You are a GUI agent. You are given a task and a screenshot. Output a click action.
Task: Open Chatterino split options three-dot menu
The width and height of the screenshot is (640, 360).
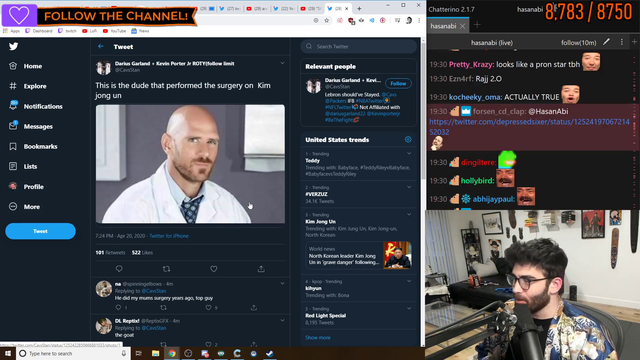tap(622, 42)
